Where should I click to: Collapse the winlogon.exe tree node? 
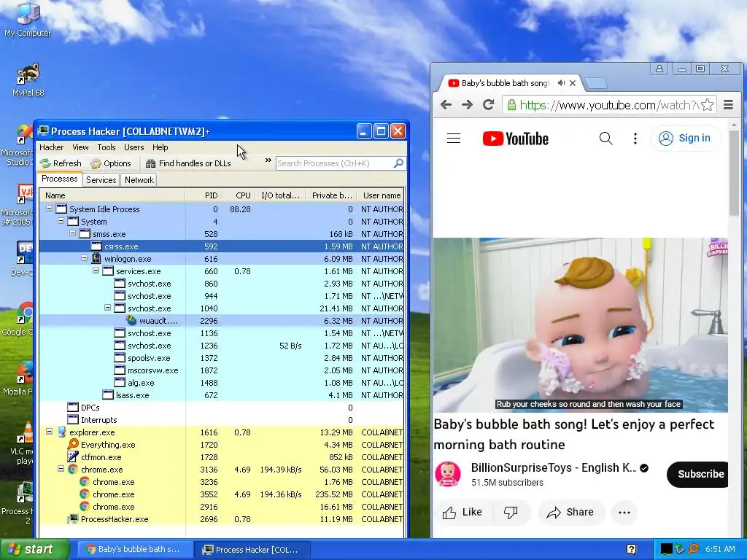click(x=84, y=258)
